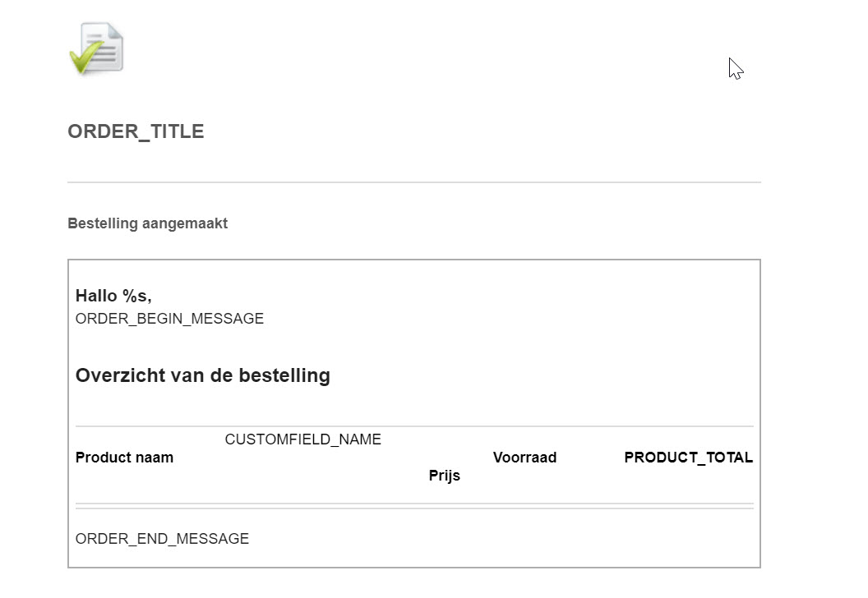The height and width of the screenshot is (598, 868).
Task: Click the %s placeholder in greeting
Action: pyautogui.click(x=136, y=296)
